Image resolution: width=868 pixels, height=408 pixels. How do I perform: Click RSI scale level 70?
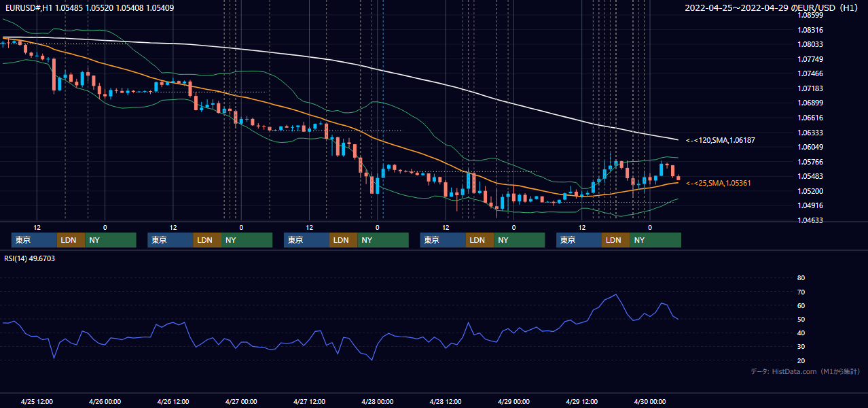coord(801,292)
